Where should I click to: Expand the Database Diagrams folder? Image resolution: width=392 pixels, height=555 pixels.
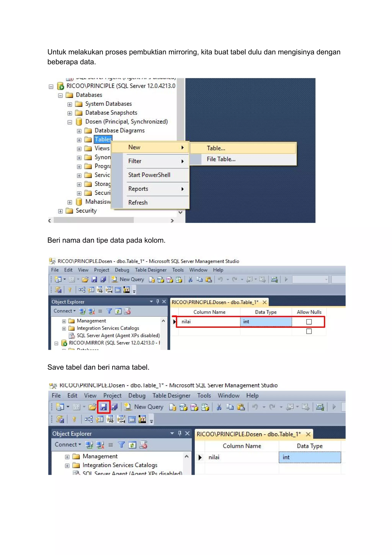pyautogui.click(x=79, y=131)
